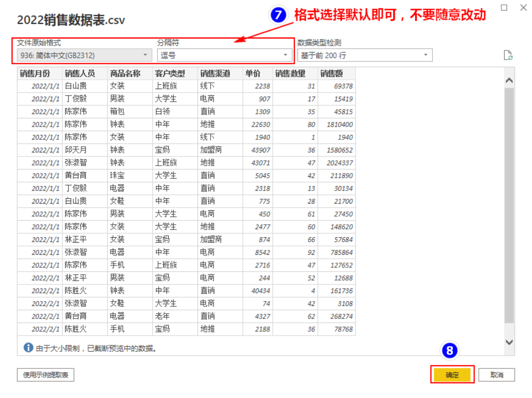Select the cell with value 1810400
The height and width of the screenshot is (398, 532).
336,124
